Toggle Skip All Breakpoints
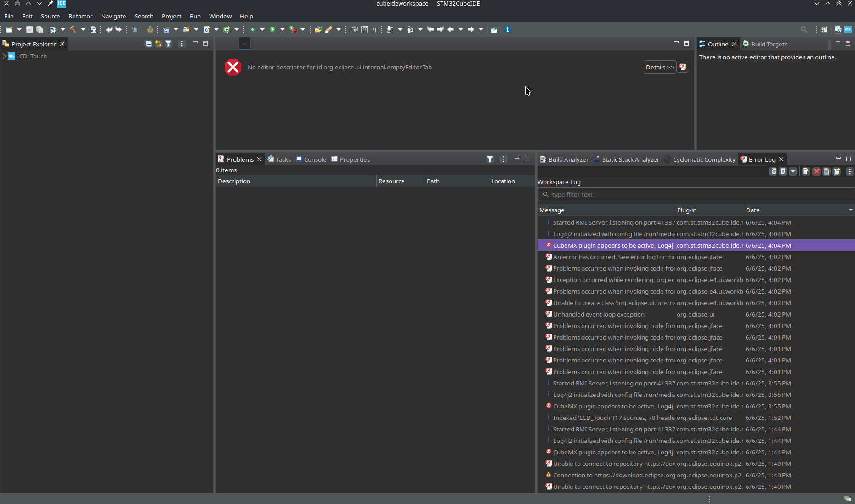855x504 pixels. pyautogui.click(x=135, y=29)
